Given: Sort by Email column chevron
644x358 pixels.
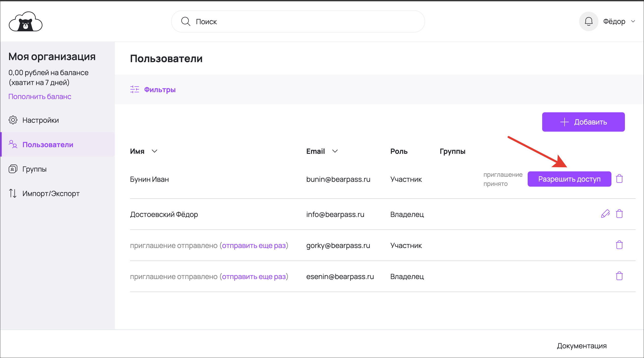Looking at the screenshot, I should 335,151.
